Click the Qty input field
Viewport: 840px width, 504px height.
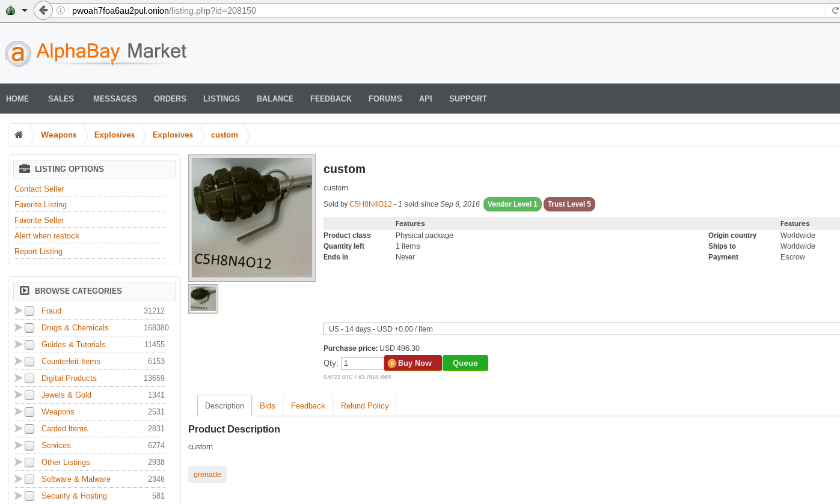pos(362,363)
